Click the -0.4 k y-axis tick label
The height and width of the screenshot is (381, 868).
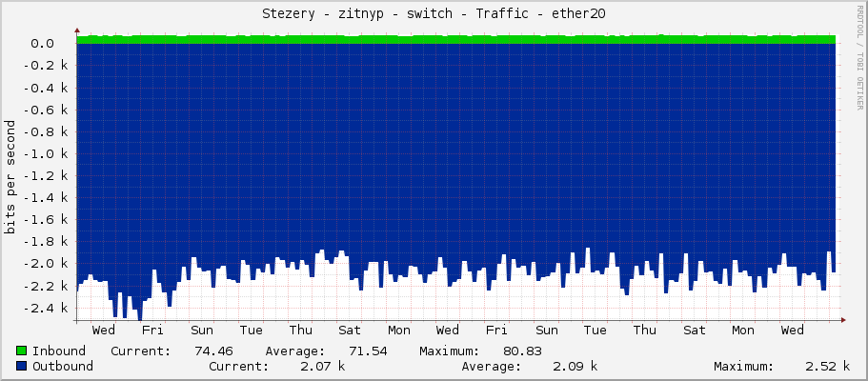point(46,88)
